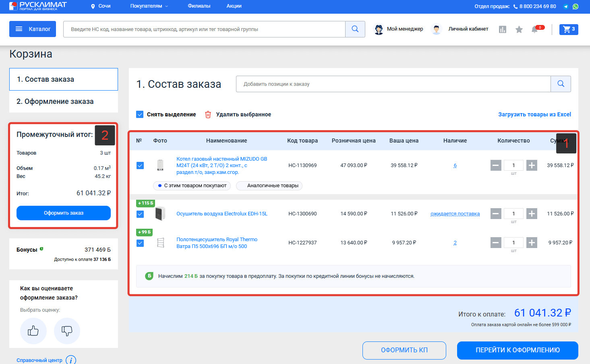
Task: Click thumbs down rating icon
Action: coord(67,331)
